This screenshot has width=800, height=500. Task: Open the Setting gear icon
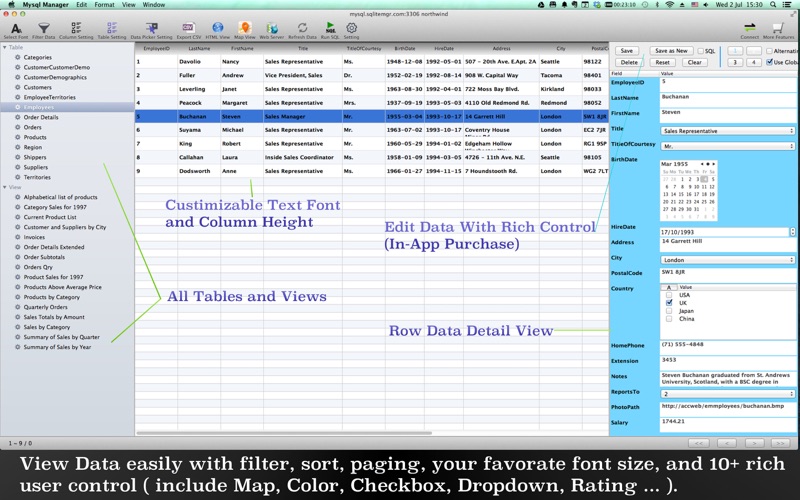[351, 28]
